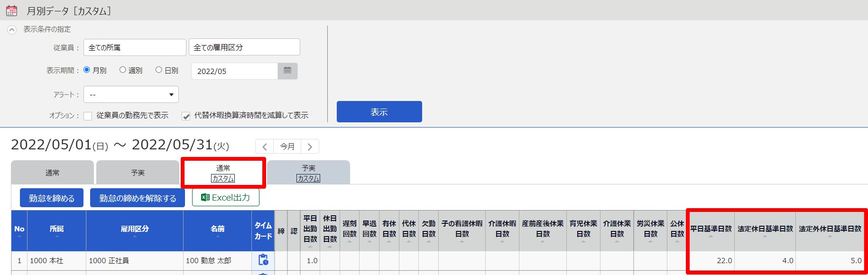Image resolution: width=868 pixels, height=275 pixels.
Task: Sort by 有休日数 column
Action: (389, 230)
